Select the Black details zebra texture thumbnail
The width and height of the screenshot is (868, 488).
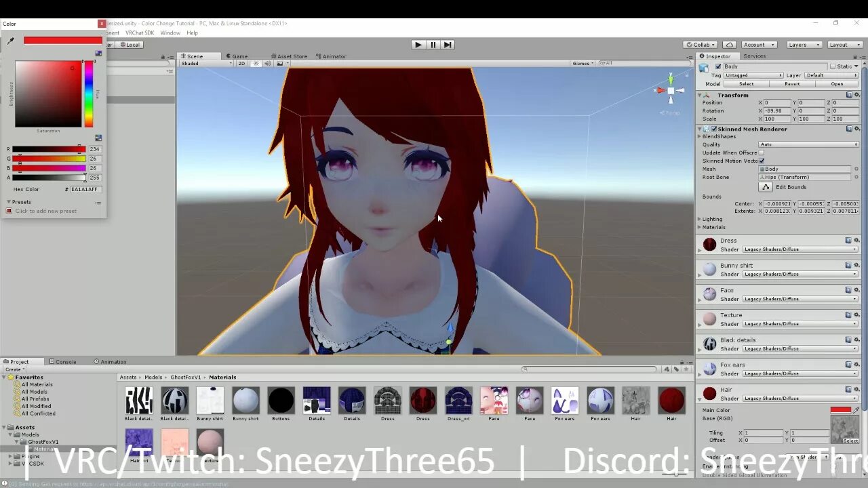click(x=138, y=401)
